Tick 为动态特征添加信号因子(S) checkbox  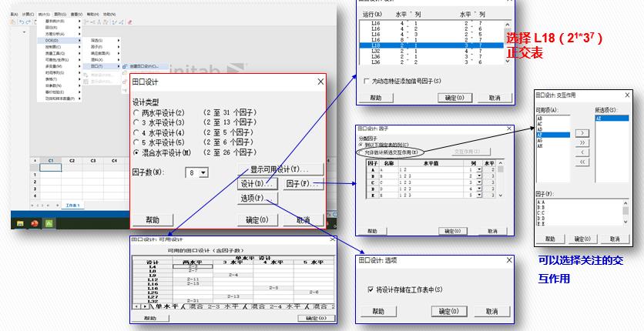coord(367,82)
